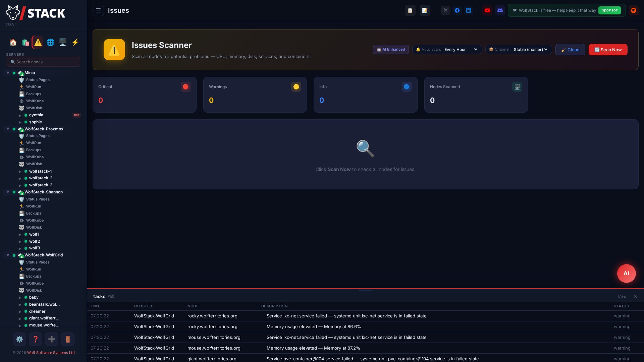Click the Critical red circle icon
Viewport: 644px width, 362px height.
tap(186, 87)
